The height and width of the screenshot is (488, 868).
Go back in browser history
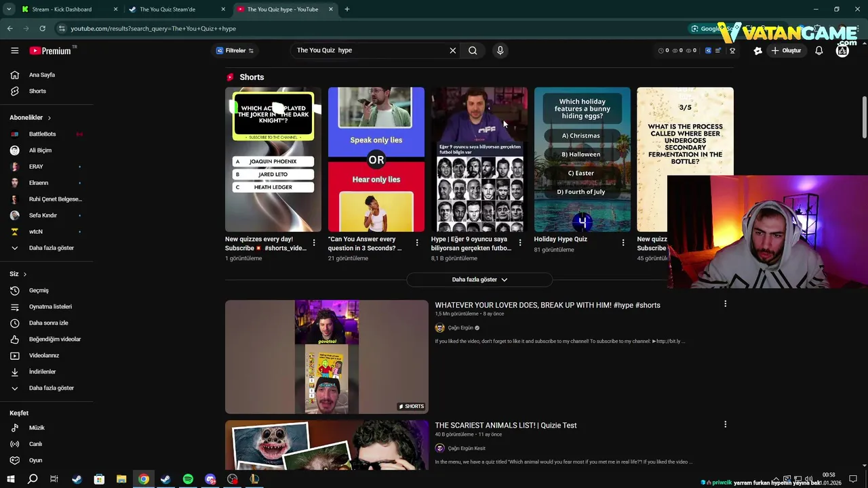tap(9, 28)
